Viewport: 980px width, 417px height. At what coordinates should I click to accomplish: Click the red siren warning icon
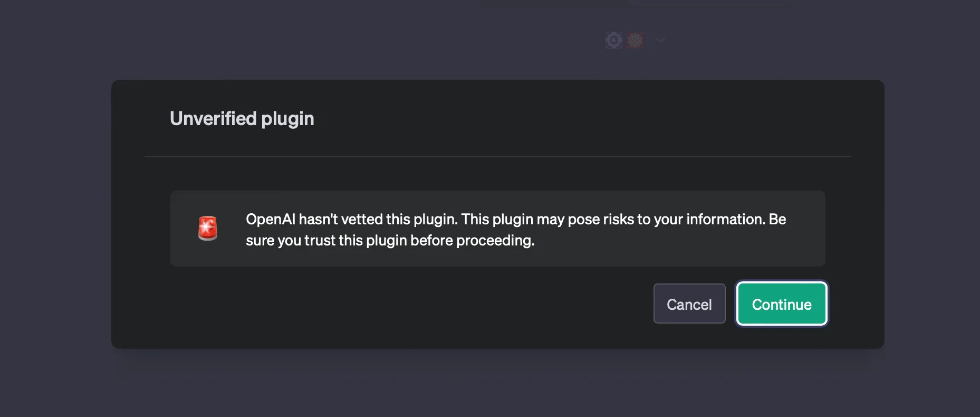208,229
